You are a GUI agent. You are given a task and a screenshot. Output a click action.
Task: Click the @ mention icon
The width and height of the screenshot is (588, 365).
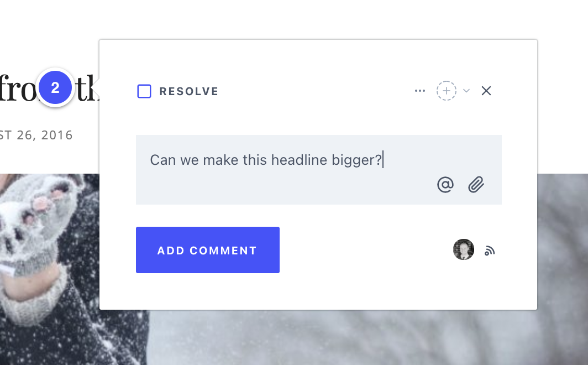click(x=445, y=185)
